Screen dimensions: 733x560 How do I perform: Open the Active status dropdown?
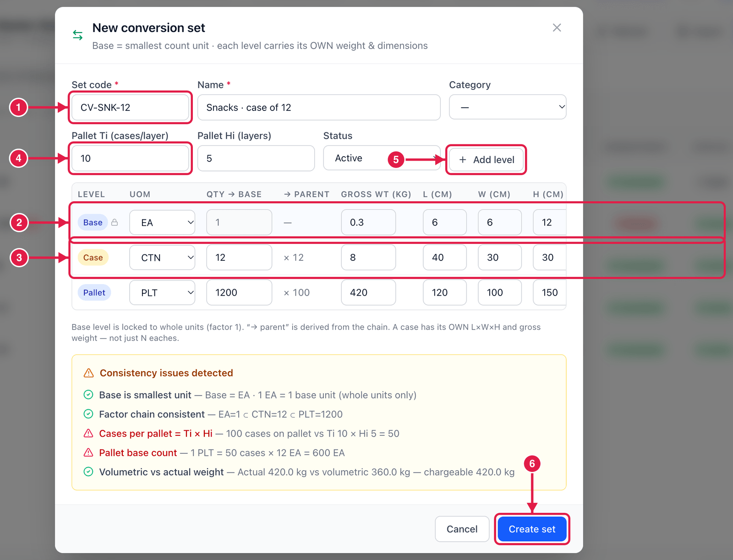coord(382,158)
